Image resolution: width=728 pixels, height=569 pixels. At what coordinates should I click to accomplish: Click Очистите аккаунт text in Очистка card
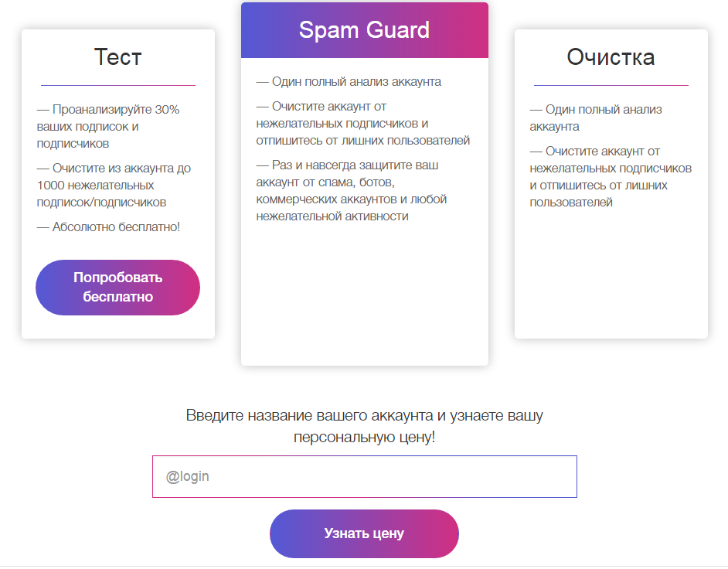(x=611, y=176)
